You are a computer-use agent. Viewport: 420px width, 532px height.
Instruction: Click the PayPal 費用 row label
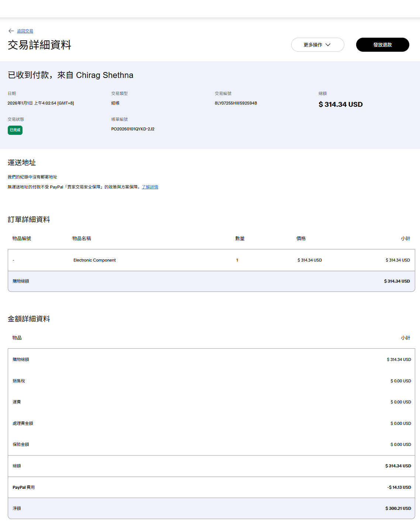(24, 488)
